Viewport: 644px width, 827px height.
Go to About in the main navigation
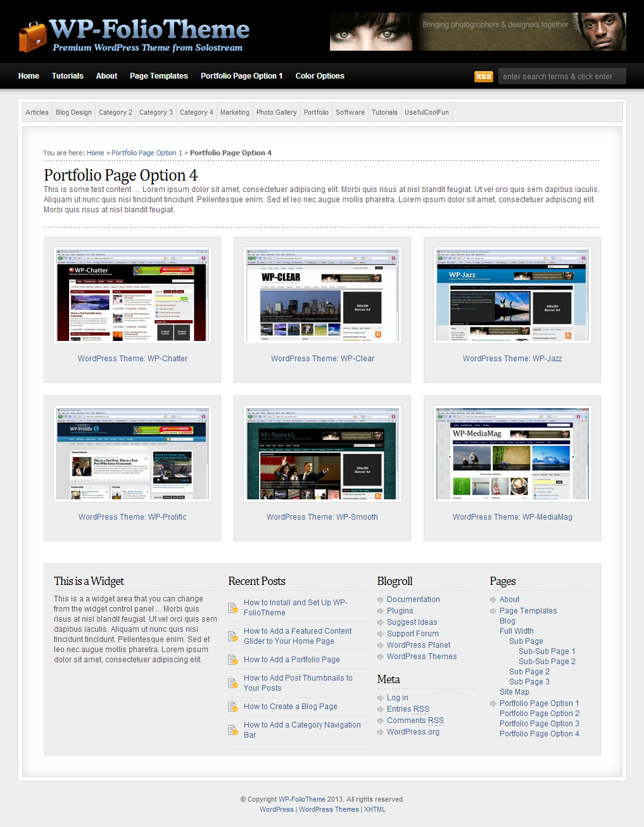[106, 76]
